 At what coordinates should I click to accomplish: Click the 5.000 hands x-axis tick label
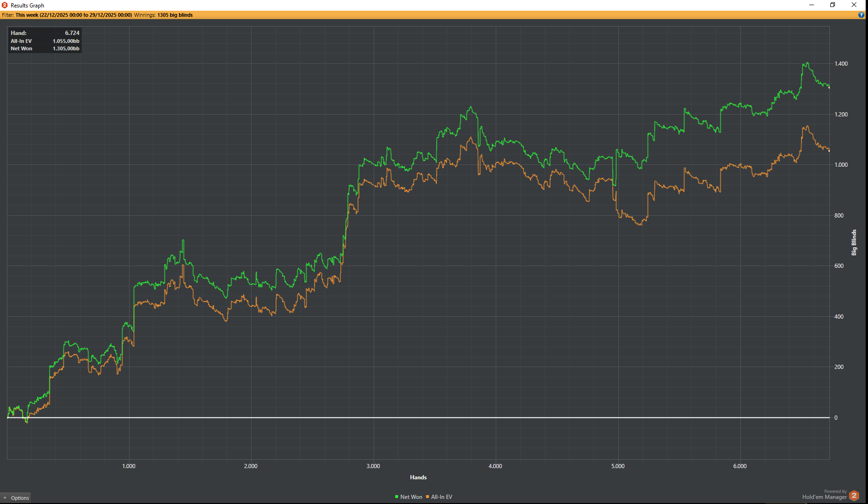click(x=618, y=466)
